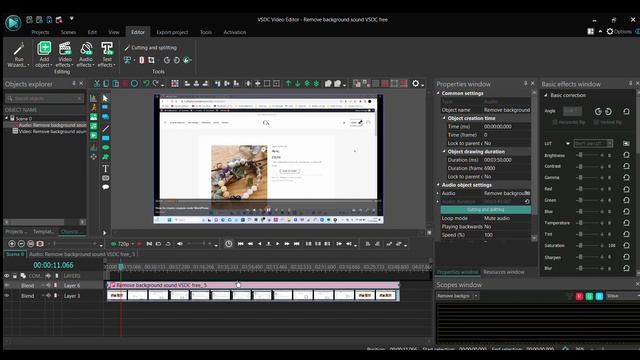
Task: Jump to the start with the skip-back control
Action: pos(240,244)
